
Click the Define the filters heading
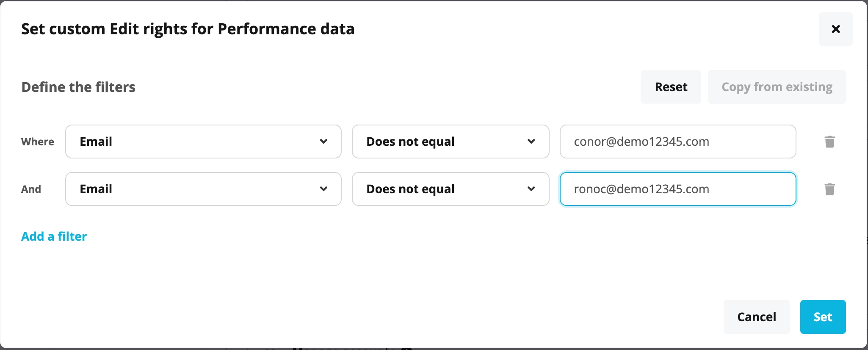78,87
